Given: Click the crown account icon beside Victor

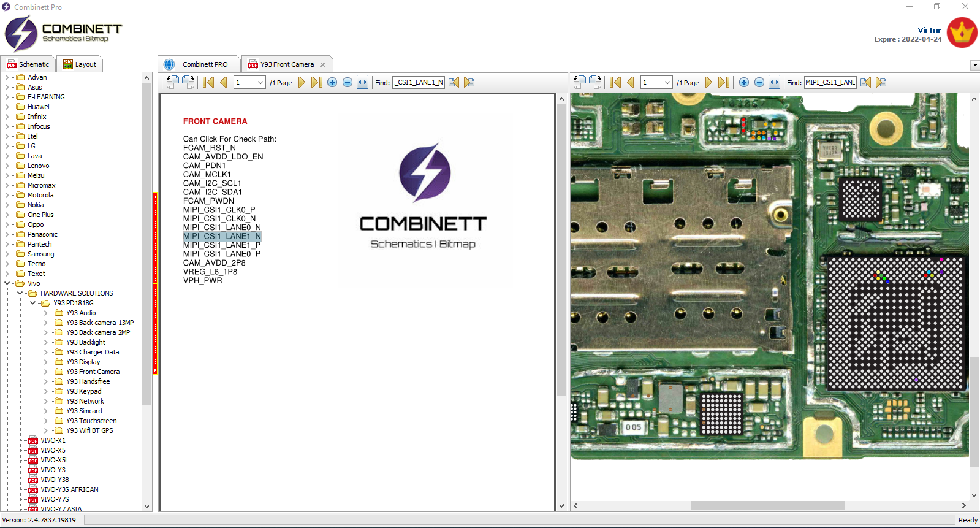Looking at the screenshot, I should [x=962, y=33].
